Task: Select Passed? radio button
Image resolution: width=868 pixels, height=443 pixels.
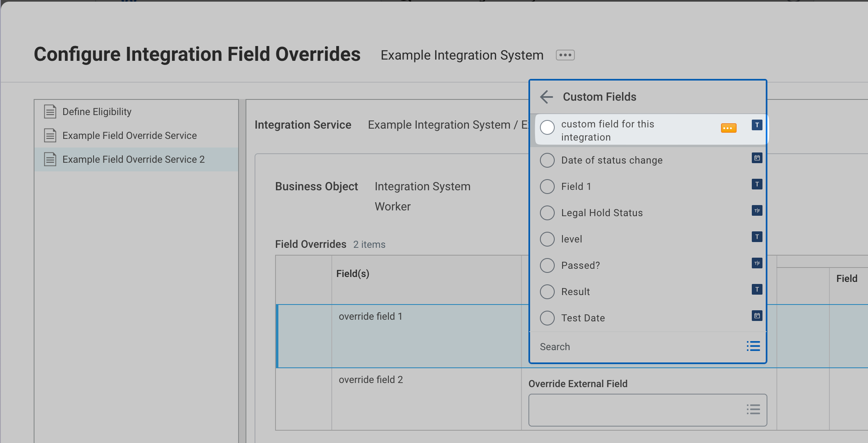Action: (547, 265)
